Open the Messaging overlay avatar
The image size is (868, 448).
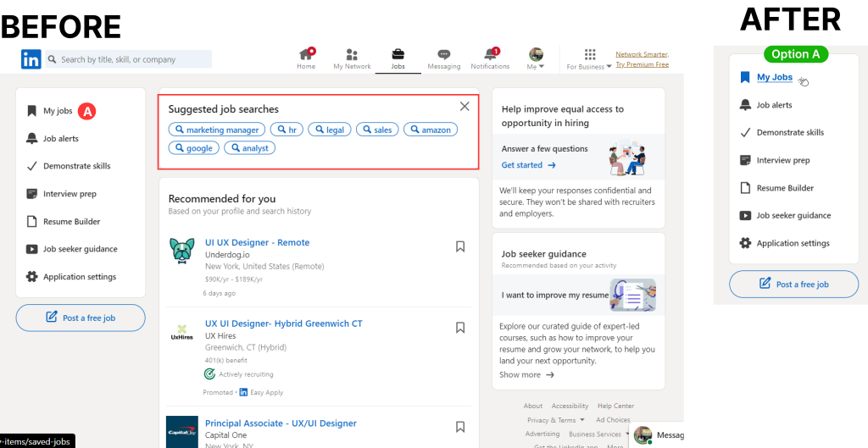point(643,435)
